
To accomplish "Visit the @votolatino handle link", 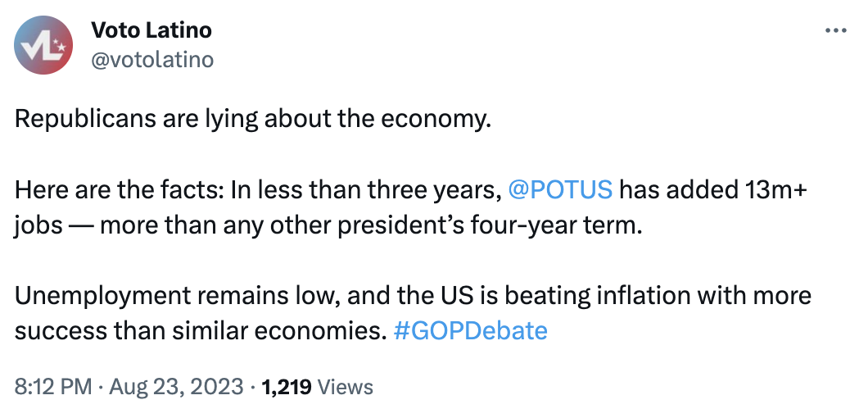I will click(x=151, y=60).
